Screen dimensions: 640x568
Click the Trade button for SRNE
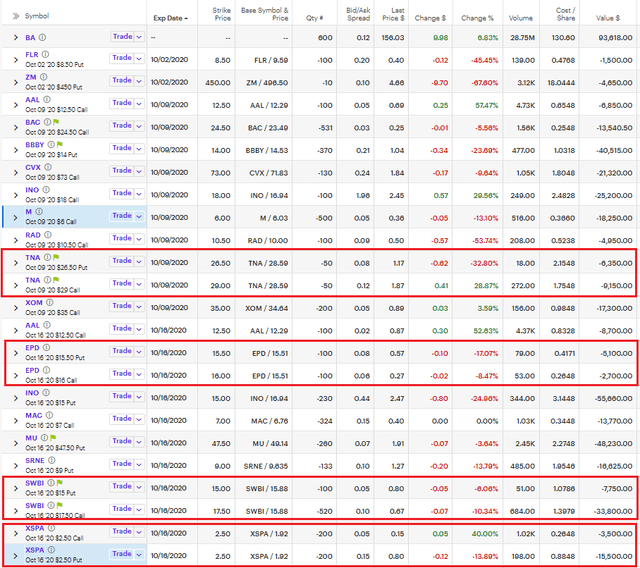tap(122, 464)
